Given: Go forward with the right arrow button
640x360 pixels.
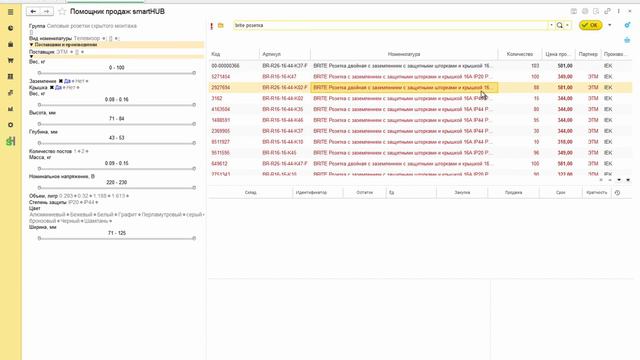Looking at the screenshot, I should [47, 11].
